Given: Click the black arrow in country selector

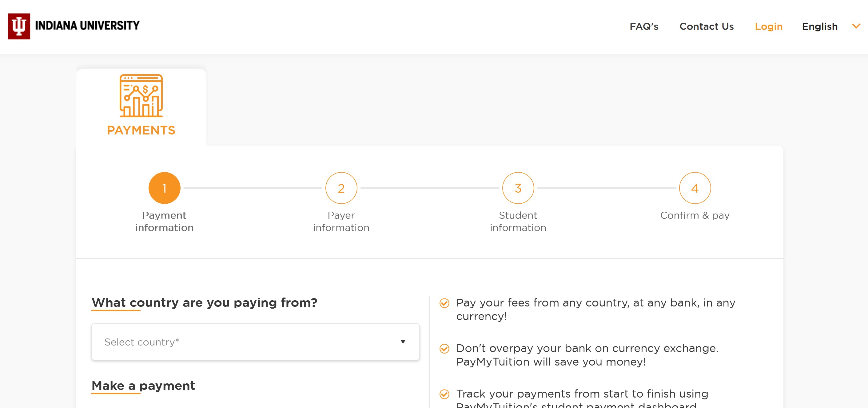Looking at the screenshot, I should 403,342.
